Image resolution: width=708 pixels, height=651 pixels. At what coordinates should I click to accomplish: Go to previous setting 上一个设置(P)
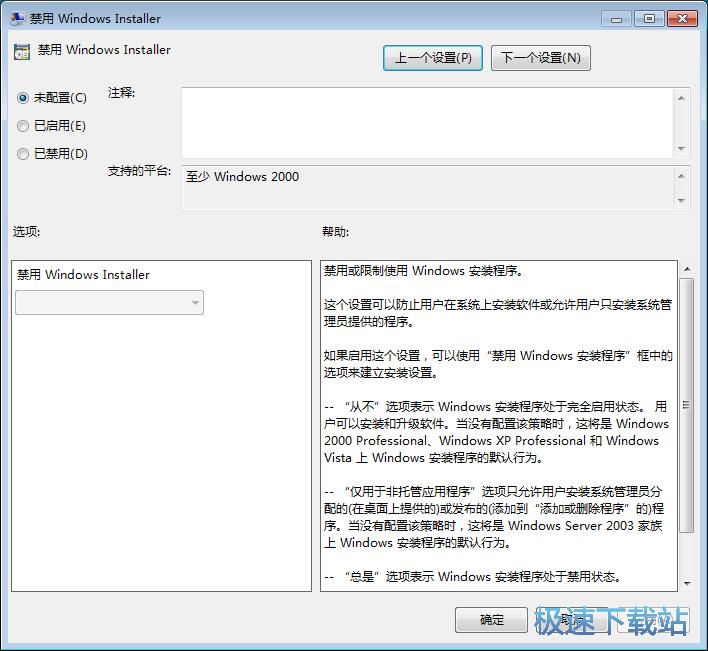click(x=433, y=58)
